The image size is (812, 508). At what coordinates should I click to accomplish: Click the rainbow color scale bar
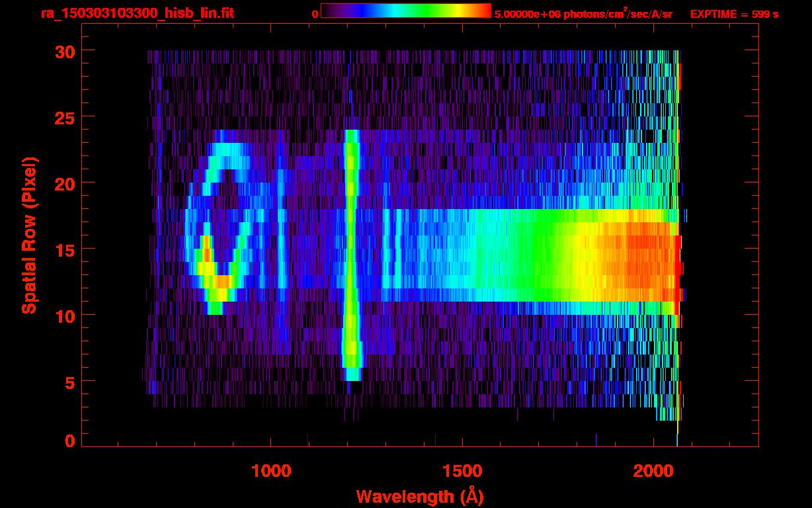point(406,11)
